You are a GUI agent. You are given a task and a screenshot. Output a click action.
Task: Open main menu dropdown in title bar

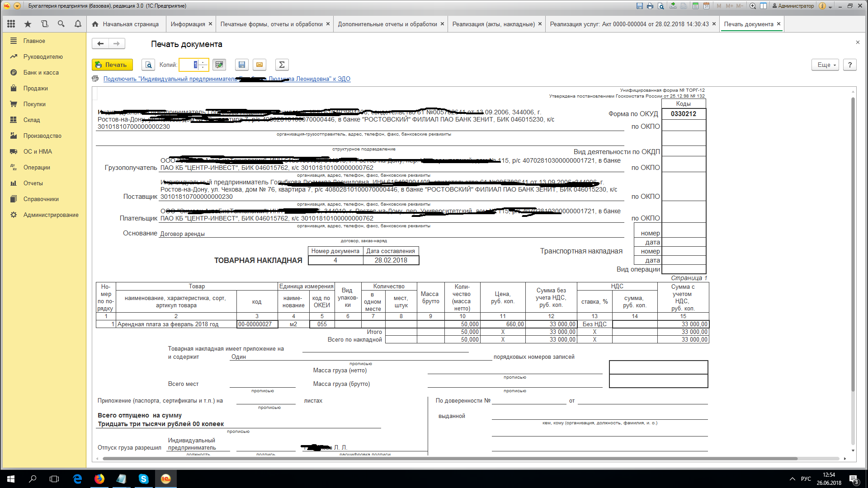(x=17, y=6)
